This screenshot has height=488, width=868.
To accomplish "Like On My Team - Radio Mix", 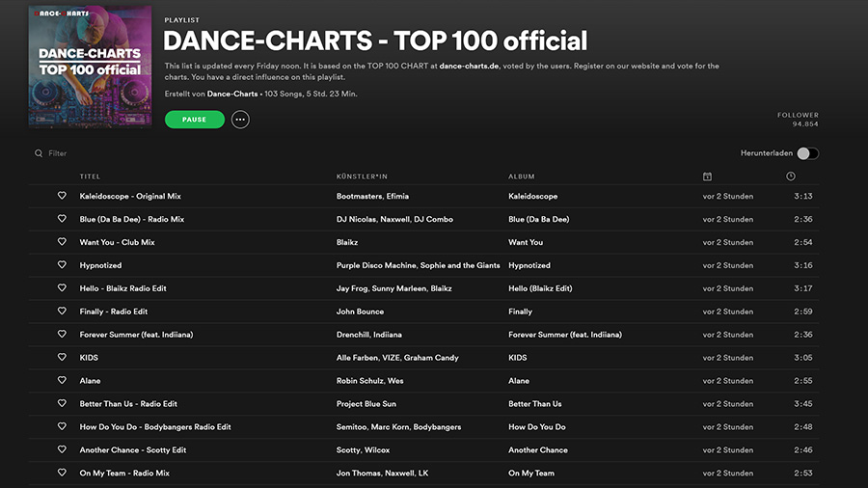I will pyautogui.click(x=62, y=473).
